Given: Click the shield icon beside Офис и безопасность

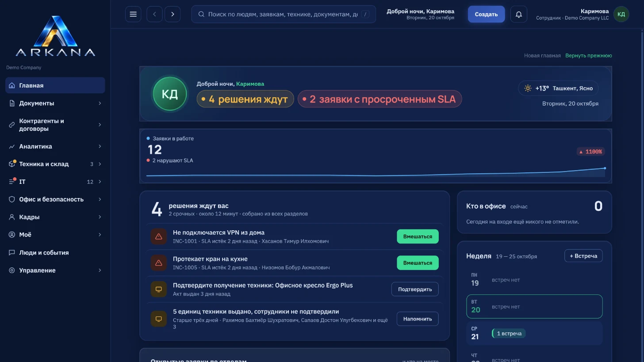Looking at the screenshot, I should coord(12,199).
